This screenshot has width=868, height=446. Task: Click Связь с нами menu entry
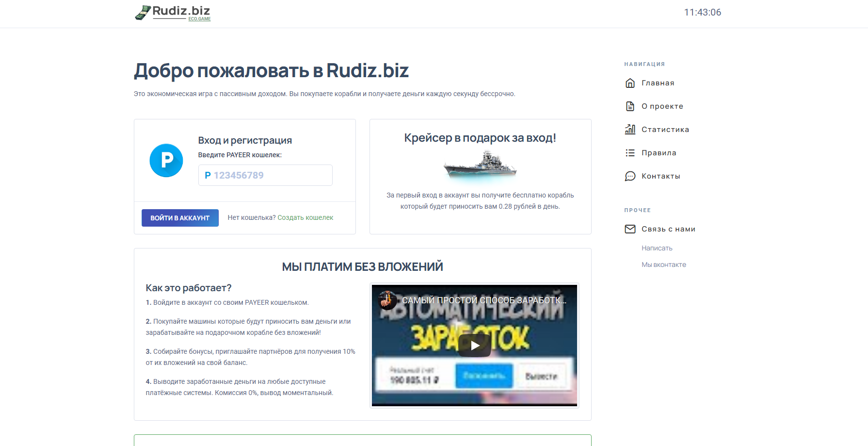(x=668, y=229)
